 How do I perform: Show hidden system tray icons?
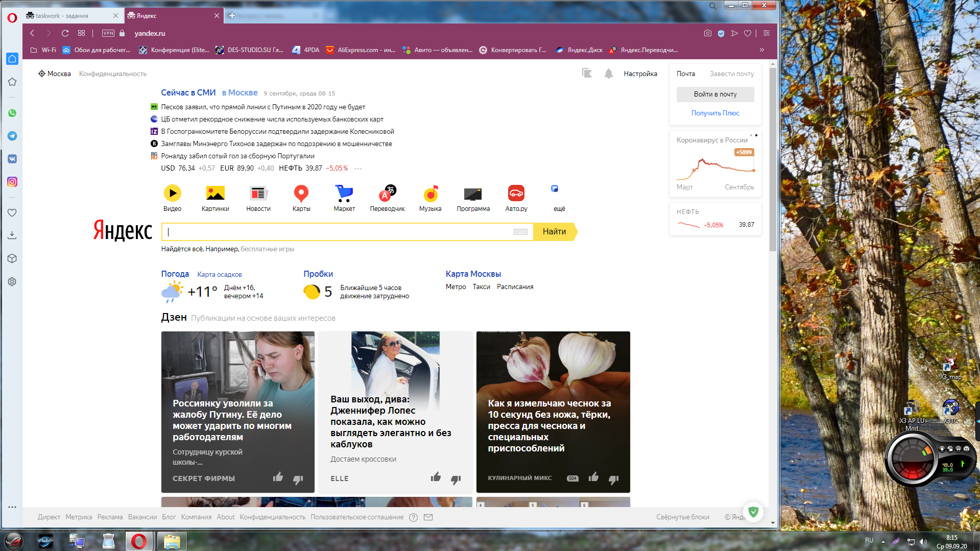click(883, 541)
